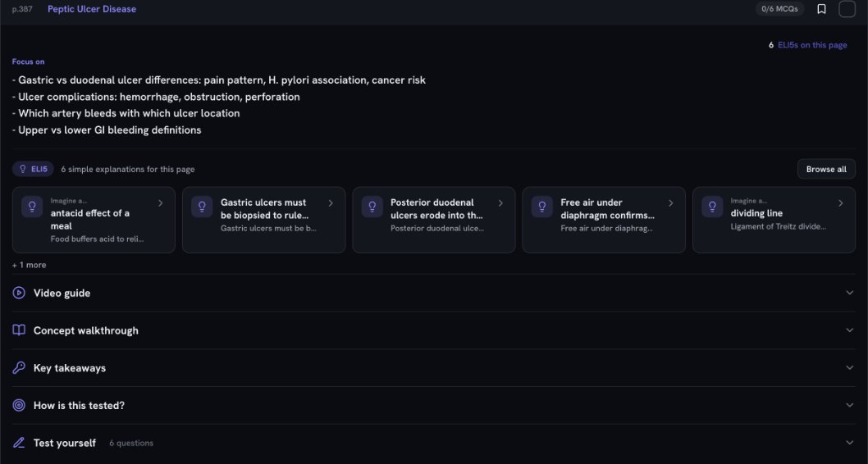Screen dimensions: 868x464
Task: Click the 'Gastric vs duodenal ulcer differences' line
Action: [219, 80]
